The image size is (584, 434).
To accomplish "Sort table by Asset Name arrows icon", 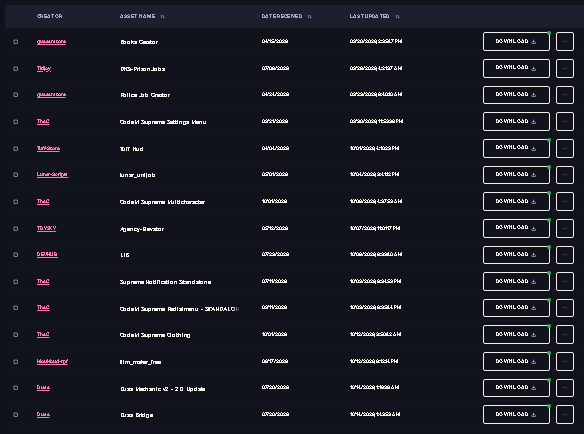I will (x=162, y=16).
